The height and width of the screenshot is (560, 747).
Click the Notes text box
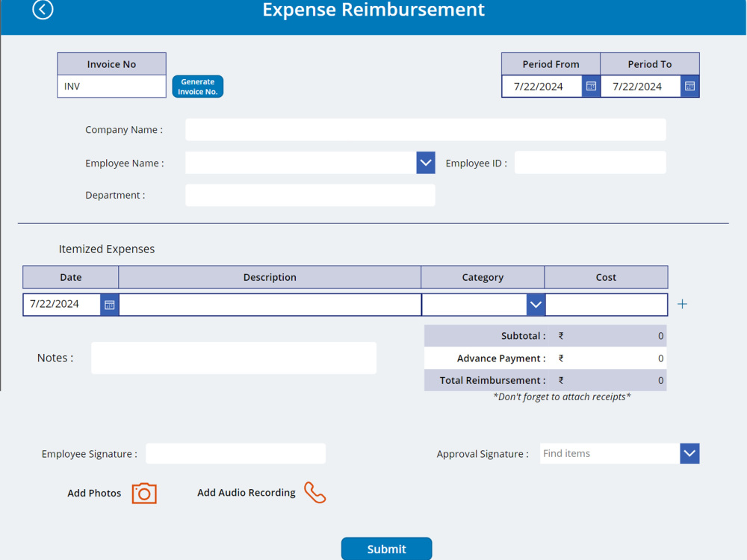pyautogui.click(x=234, y=358)
